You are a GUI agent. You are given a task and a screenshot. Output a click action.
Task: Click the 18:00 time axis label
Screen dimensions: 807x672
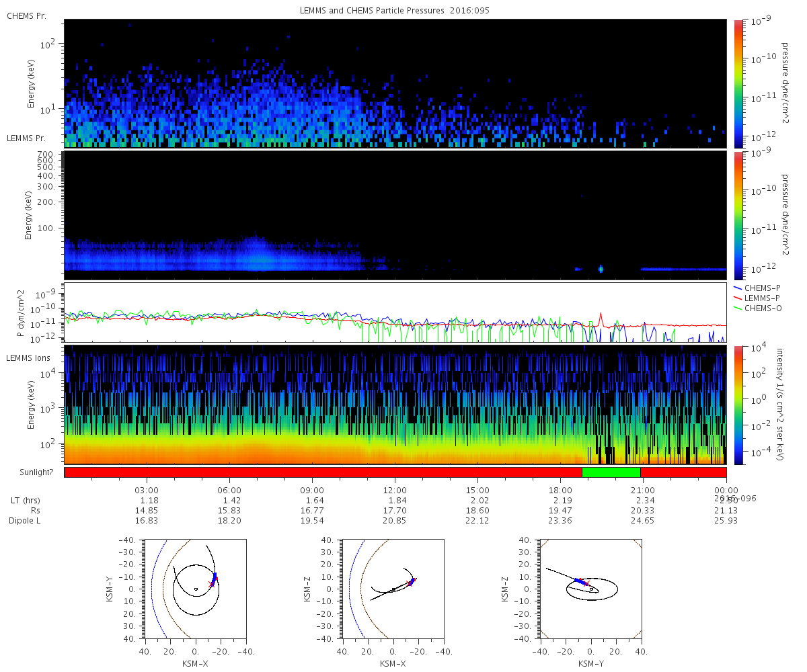[560, 491]
